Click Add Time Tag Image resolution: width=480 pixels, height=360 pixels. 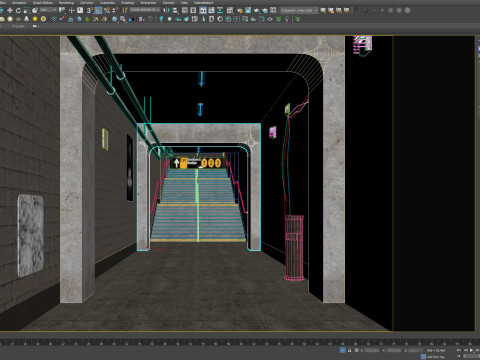436,357
